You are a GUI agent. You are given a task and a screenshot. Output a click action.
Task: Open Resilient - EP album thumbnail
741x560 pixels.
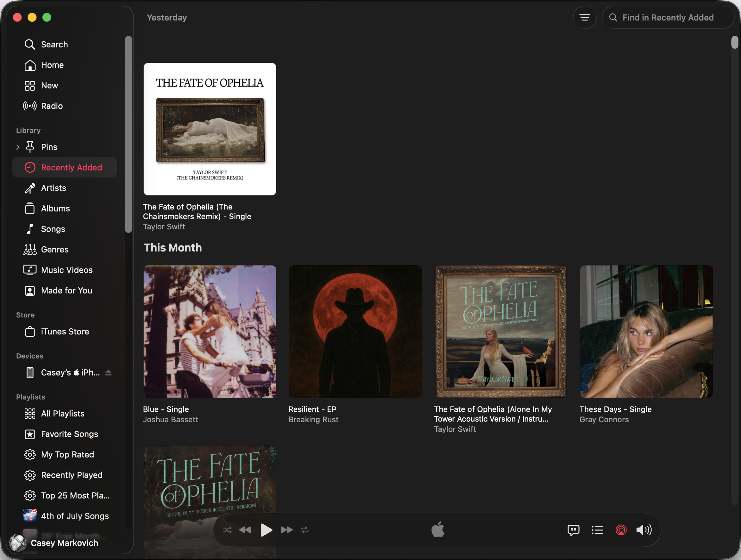tap(355, 332)
